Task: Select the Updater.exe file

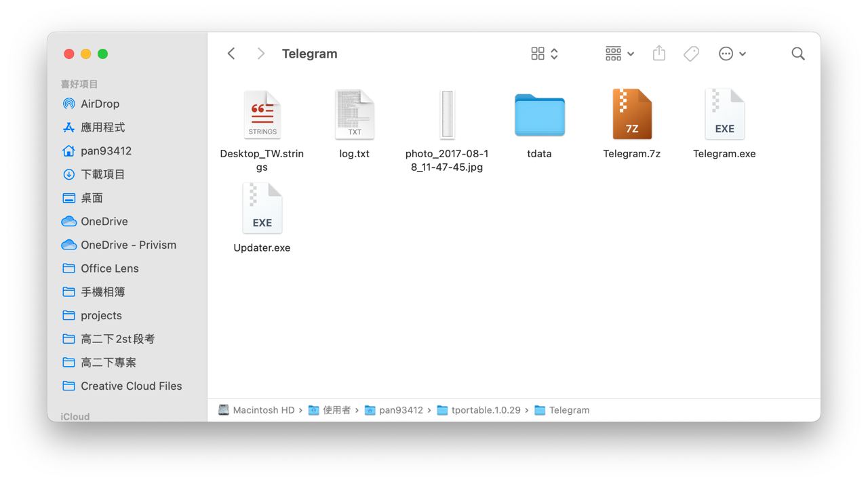Action: (262, 208)
